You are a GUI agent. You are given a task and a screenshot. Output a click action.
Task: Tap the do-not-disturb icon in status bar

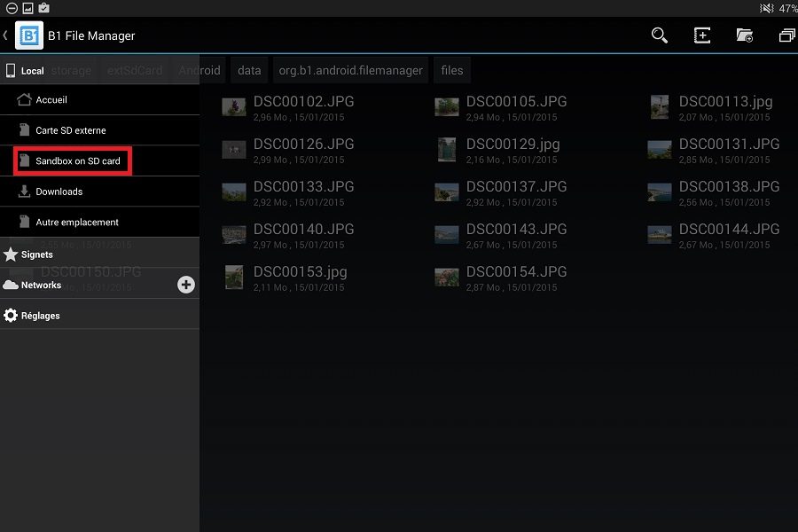tap(12, 8)
